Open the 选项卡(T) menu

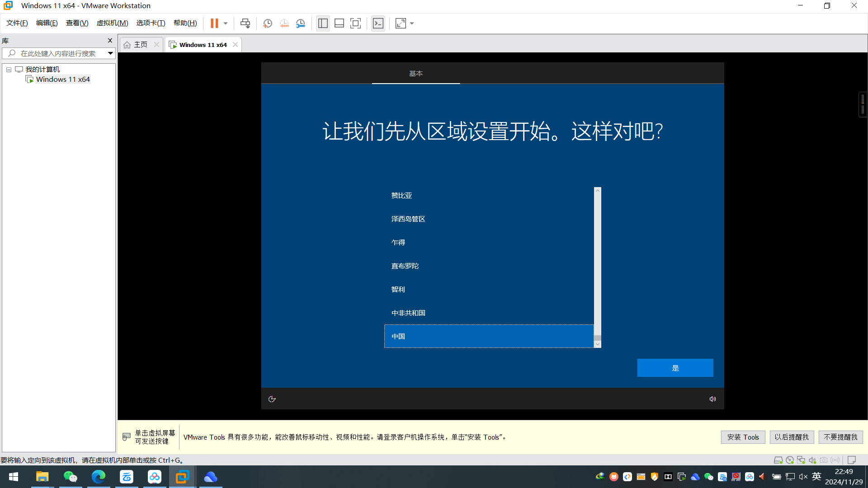[151, 23]
